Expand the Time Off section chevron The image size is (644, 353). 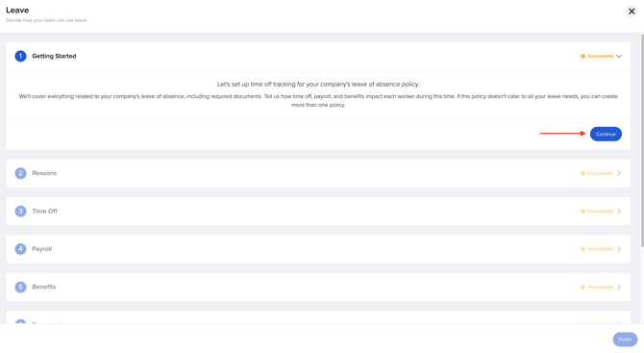click(619, 212)
